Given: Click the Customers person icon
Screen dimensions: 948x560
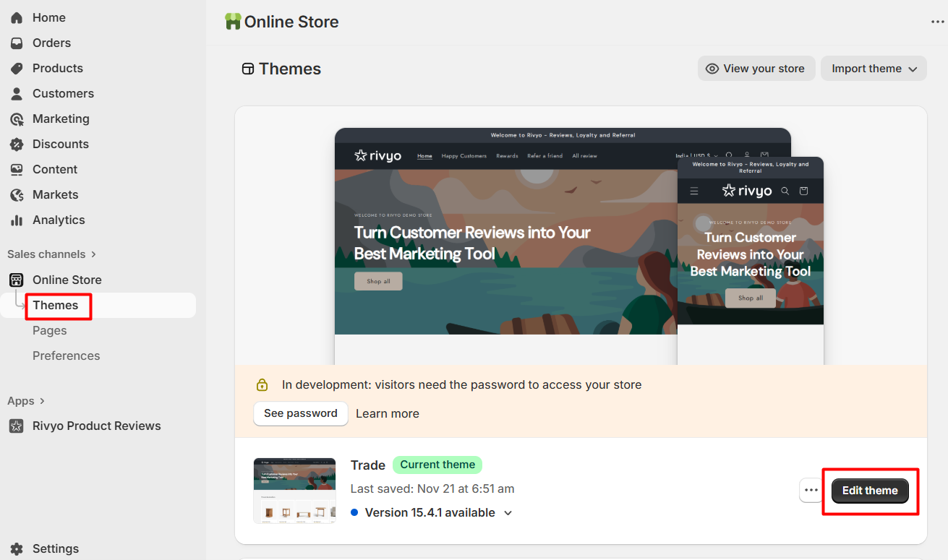Looking at the screenshot, I should click(17, 93).
